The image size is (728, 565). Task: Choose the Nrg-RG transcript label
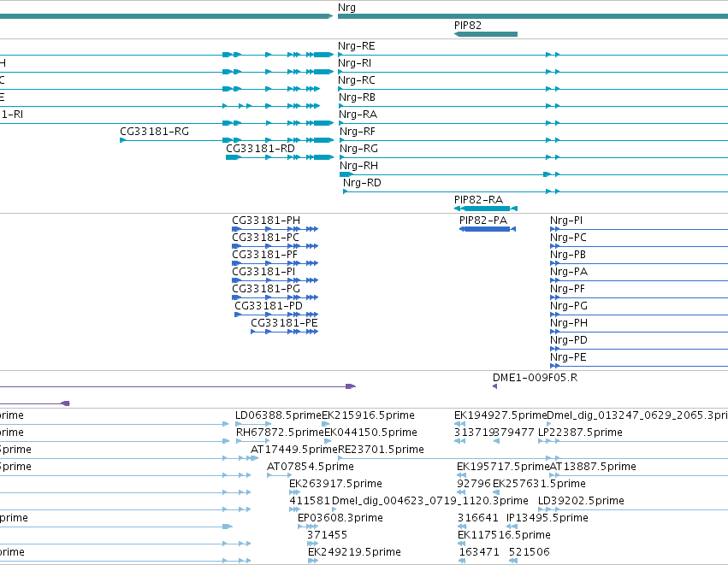click(358, 149)
